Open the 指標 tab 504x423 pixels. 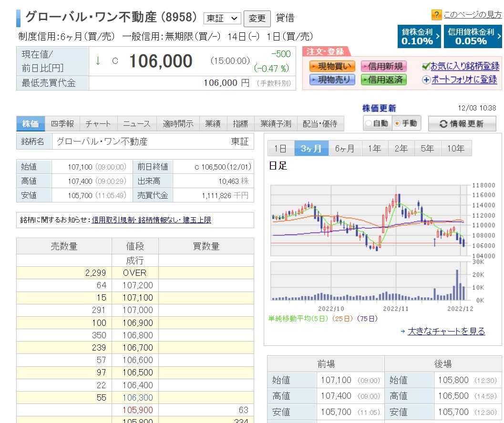tap(241, 124)
